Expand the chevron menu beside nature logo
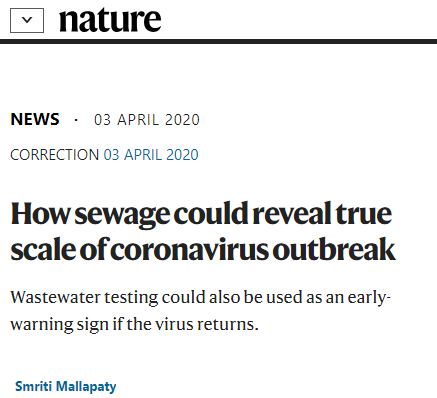 (27, 21)
